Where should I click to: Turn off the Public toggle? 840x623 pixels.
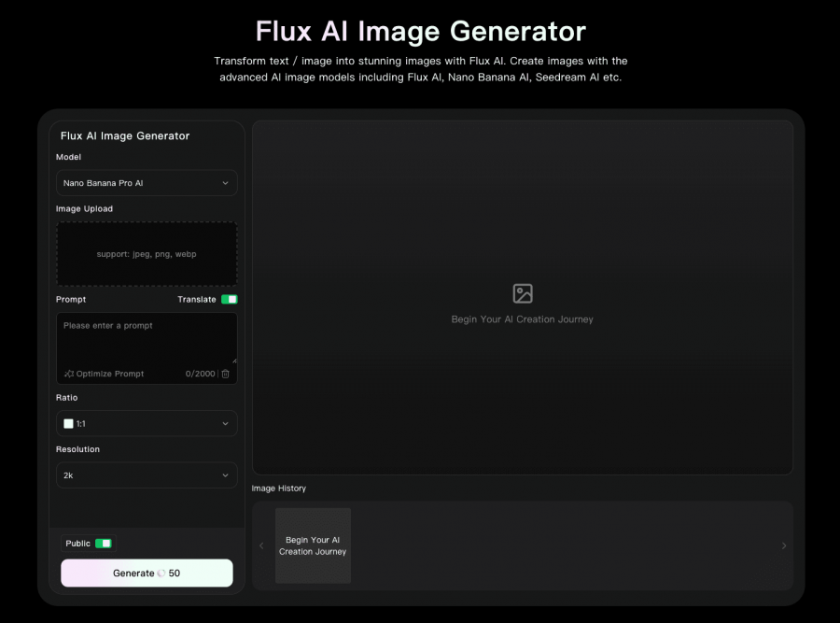(103, 543)
